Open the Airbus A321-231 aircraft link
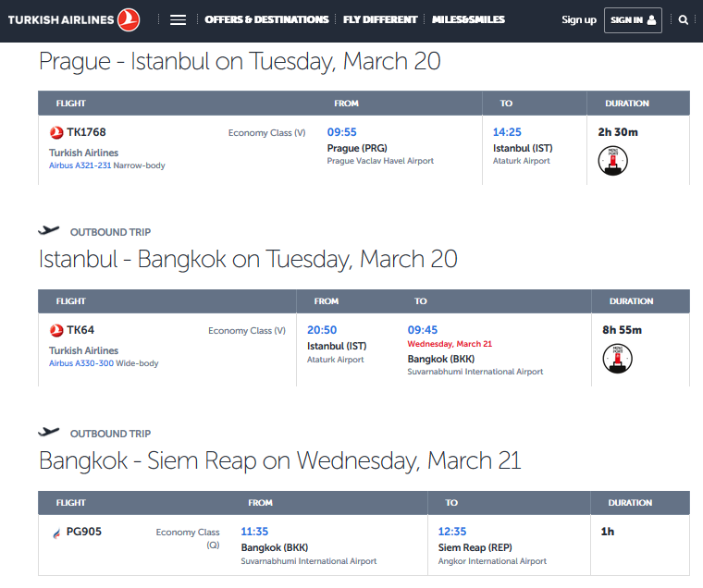The image size is (703, 588). pyautogui.click(x=80, y=165)
